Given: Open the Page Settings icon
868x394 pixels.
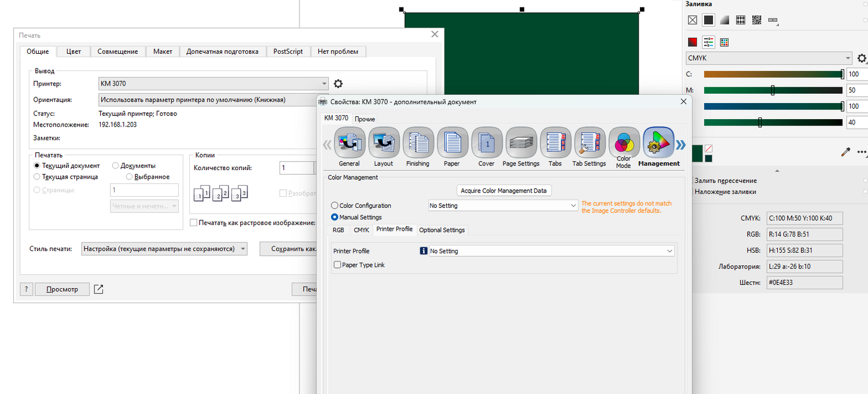Looking at the screenshot, I should [x=520, y=142].
